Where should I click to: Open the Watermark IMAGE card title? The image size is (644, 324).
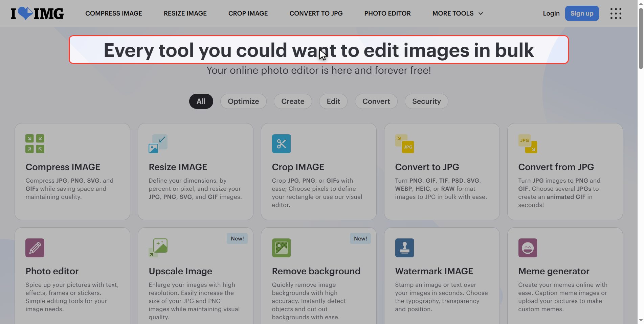(434, 271)
